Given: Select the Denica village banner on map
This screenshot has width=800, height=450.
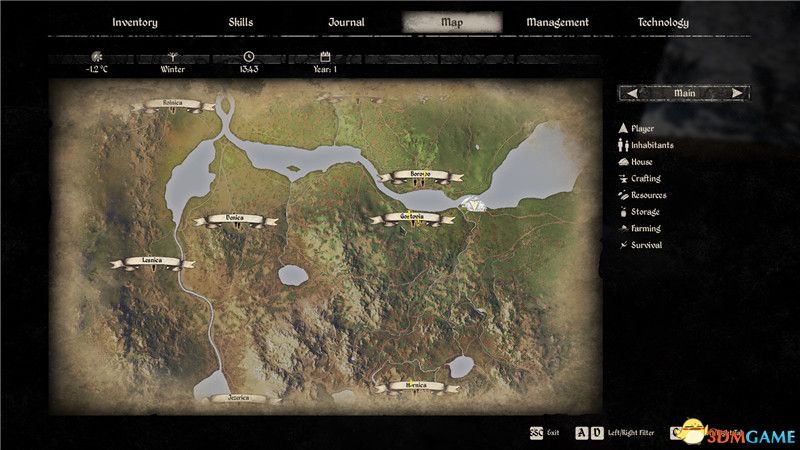Looking at the screenshot, I should (x=235, y=220).
